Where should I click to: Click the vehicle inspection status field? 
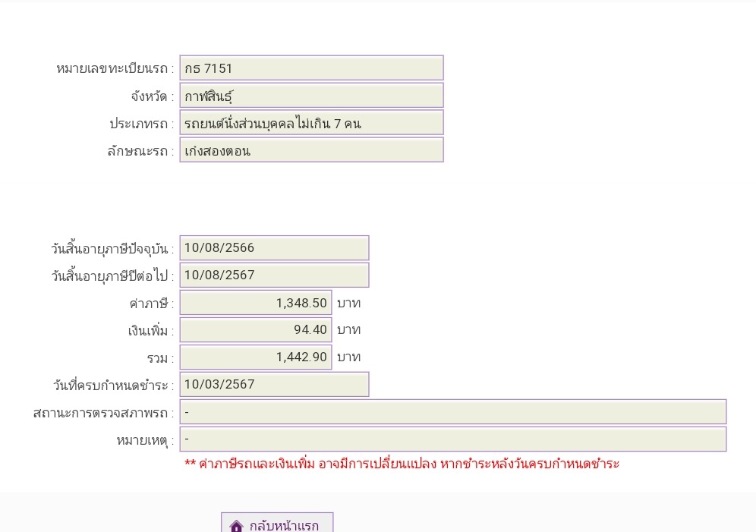click(452, 412)
